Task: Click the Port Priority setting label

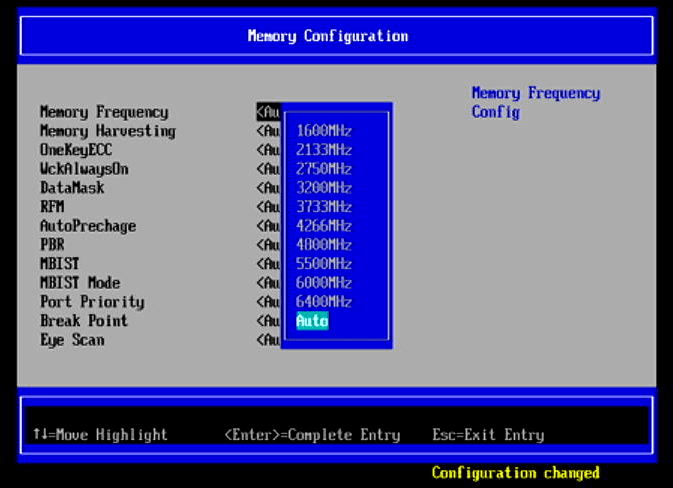Action: pyautogui.click(x=92, y=302)
